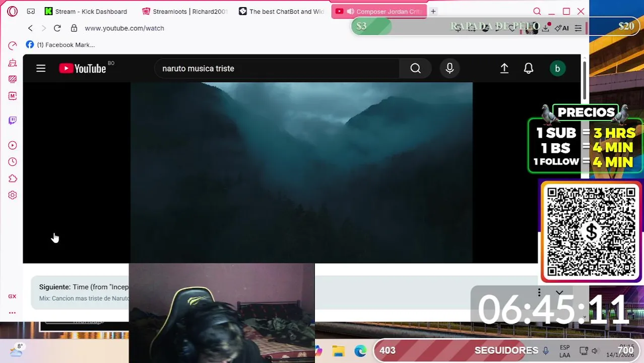
Task: Open the weather widget on taskbar
Action: click(16, 350)
